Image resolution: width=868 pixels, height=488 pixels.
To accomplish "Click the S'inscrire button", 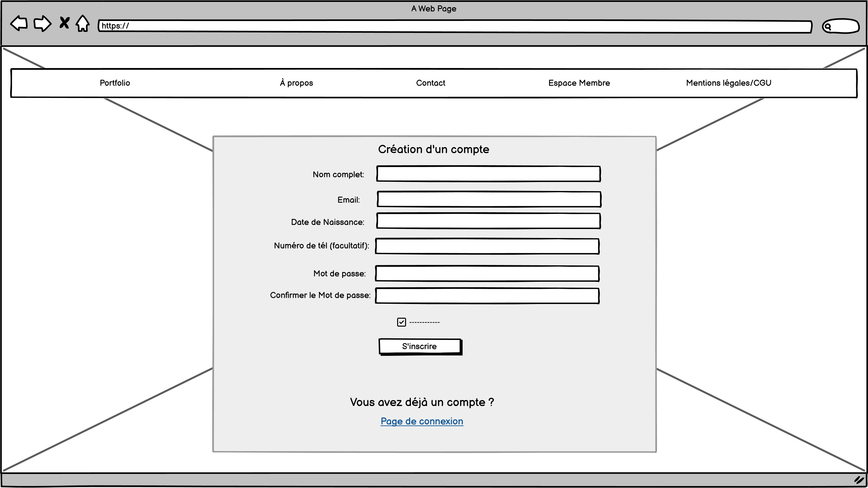I will click(x=420, y=346).
